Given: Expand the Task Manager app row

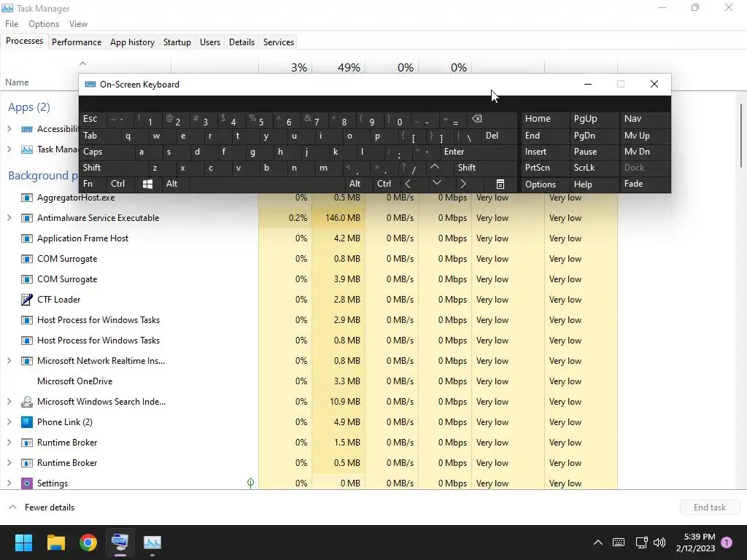Looking at the screenshot, I should point(9,149).
